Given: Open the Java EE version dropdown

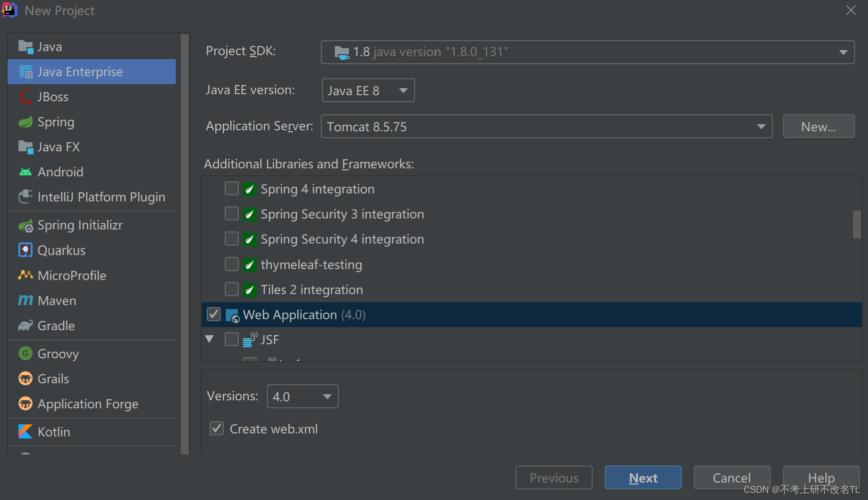Looking at the screenshot, I should (x=368, y=90).
